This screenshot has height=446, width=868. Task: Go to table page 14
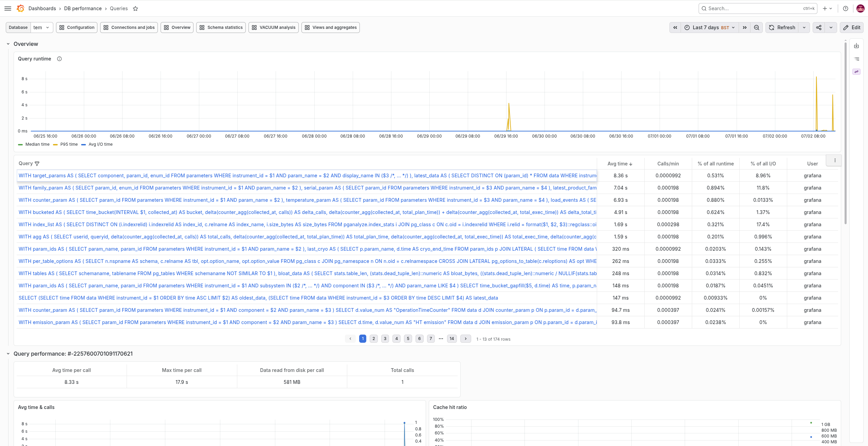coord(452,339)
